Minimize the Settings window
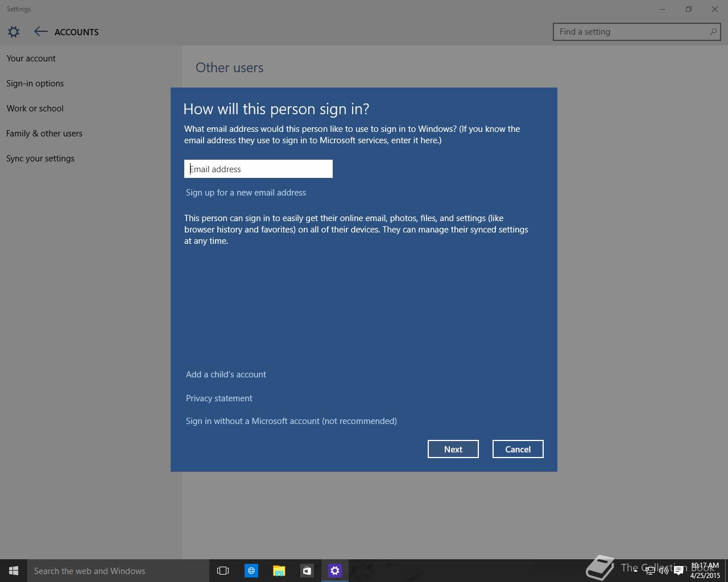This screenshot has height=582, width=728. [x=663, y=9]
